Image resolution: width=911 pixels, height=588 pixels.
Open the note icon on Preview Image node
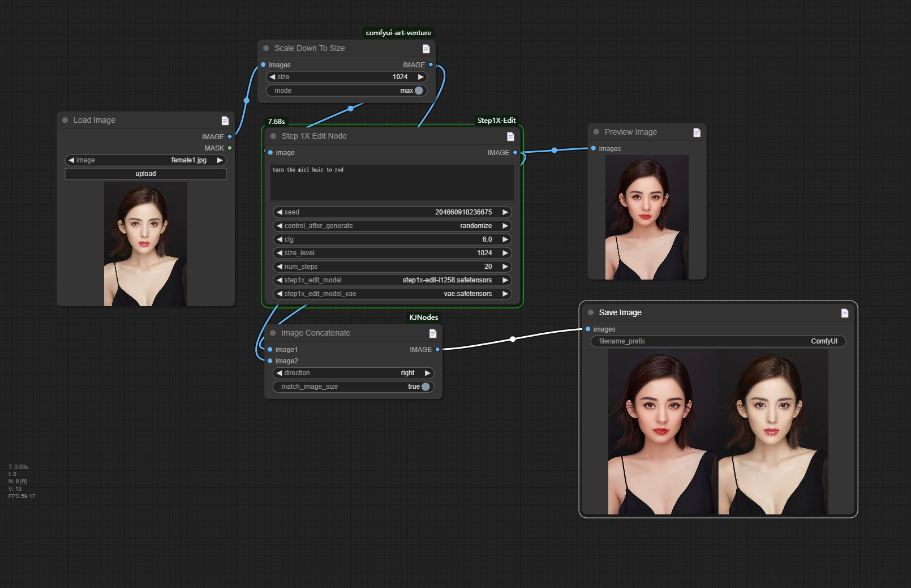coord(697,131)
